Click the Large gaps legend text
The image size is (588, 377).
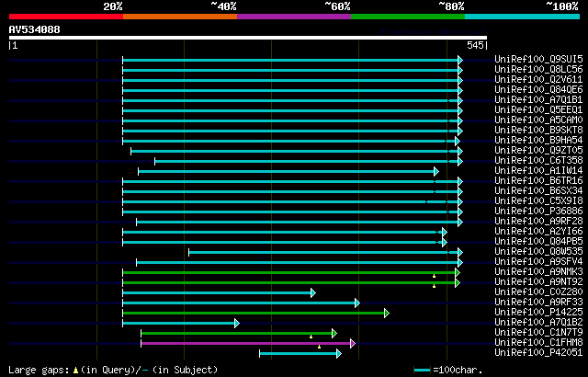(x=39, y=371)
